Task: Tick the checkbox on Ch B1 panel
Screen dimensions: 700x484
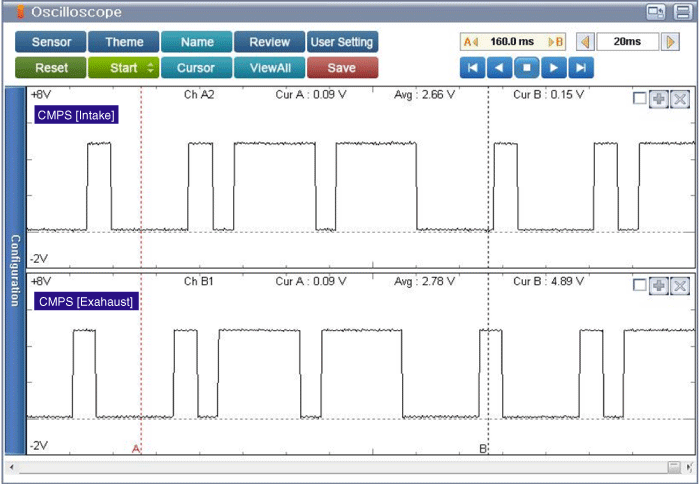Action: tap(640, 286)
